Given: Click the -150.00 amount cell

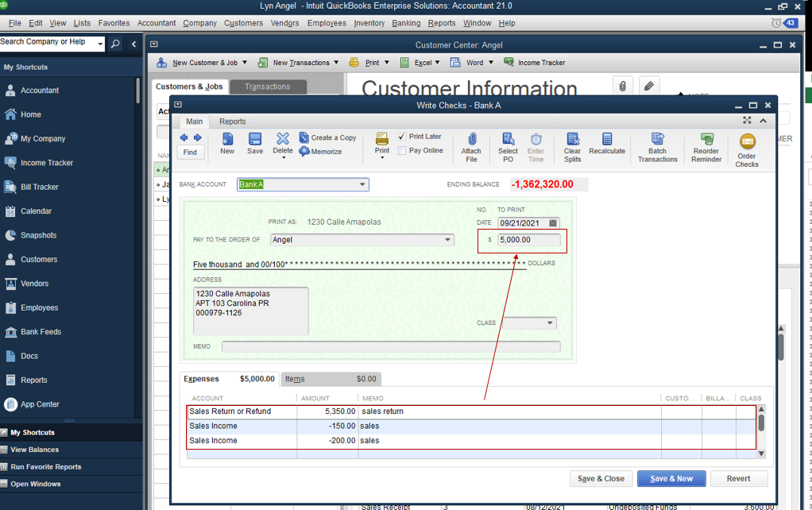Looking at the screenshot, I should click(327, 426).
